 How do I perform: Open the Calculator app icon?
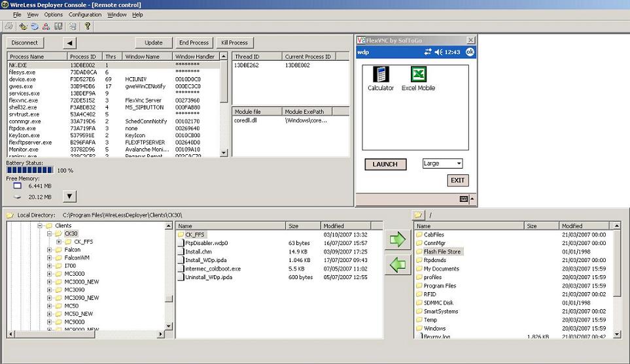(380, 74)
